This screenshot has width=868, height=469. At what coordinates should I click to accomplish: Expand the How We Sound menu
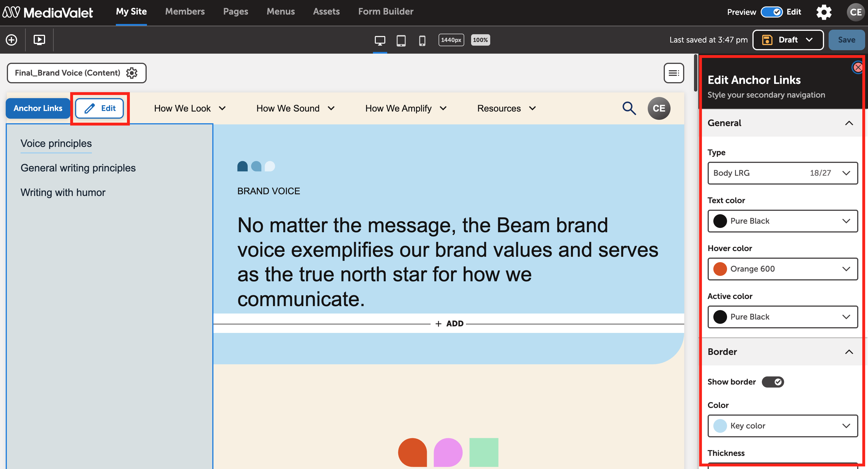coord(295,108)
